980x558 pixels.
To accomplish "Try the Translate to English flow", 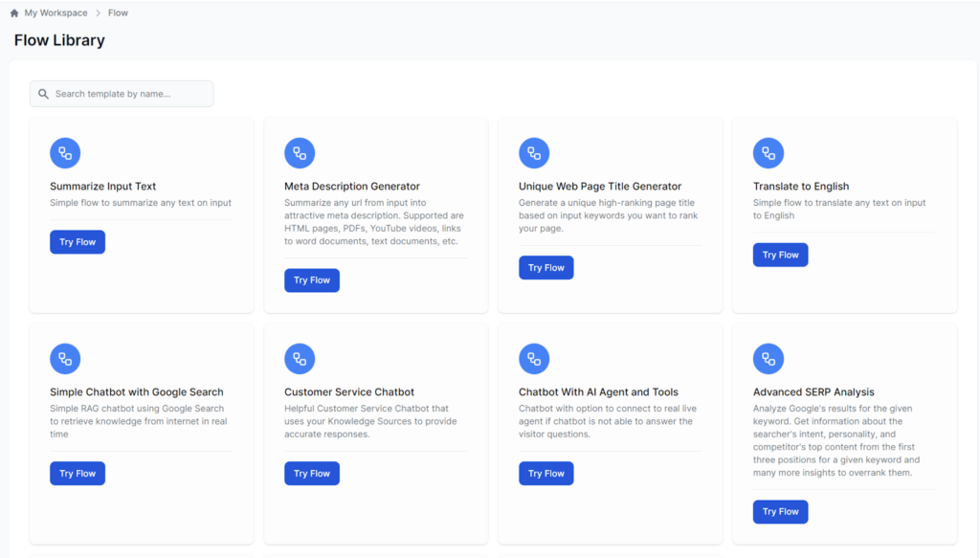I will pyautogui.click(x=780, y=255).
